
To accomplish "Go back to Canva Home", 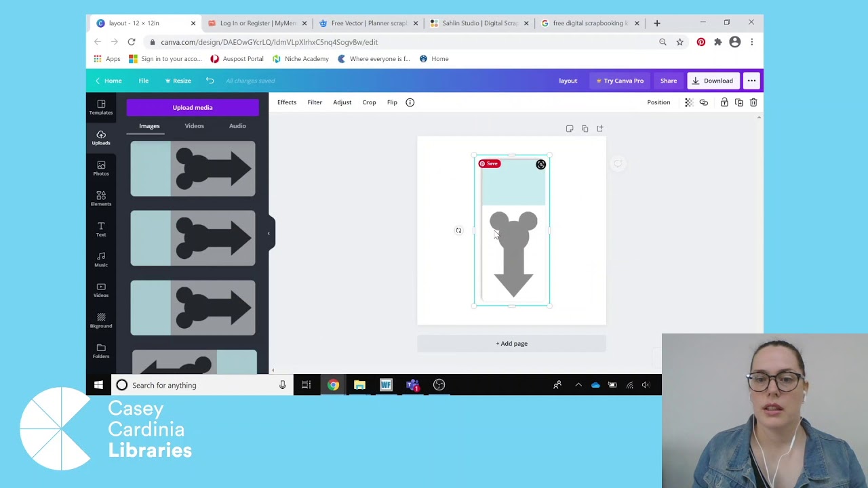I will tap(108, 81).
